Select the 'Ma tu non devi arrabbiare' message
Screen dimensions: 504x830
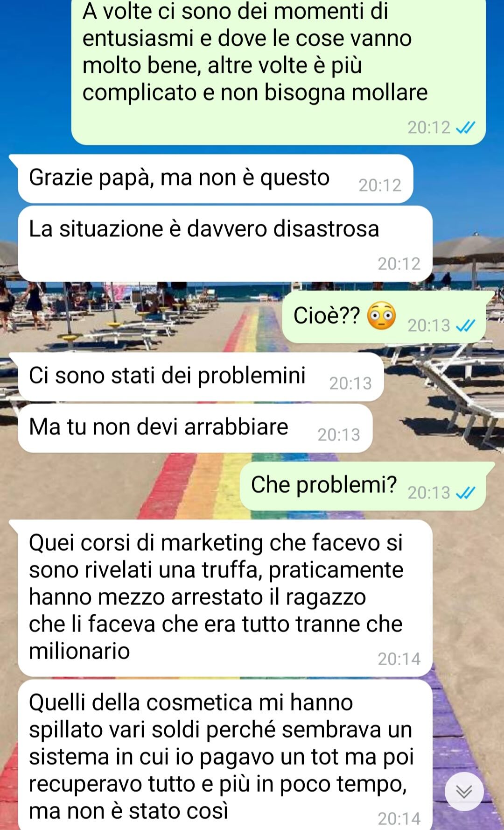coord(195,428)
